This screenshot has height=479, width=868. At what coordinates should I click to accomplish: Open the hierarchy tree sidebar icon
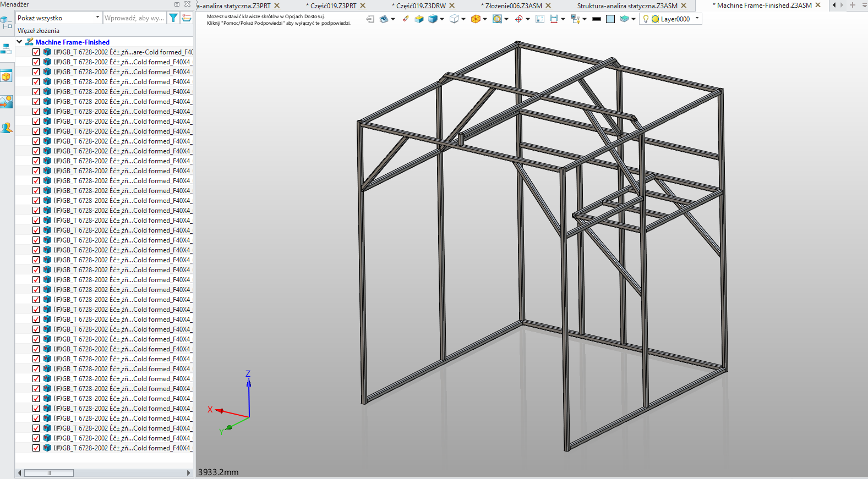(6, 49)
